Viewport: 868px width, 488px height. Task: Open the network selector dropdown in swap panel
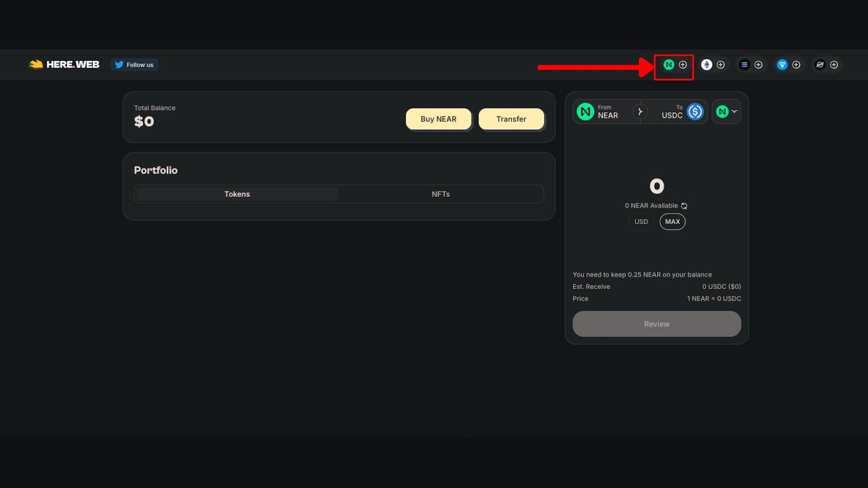[726, 112]
